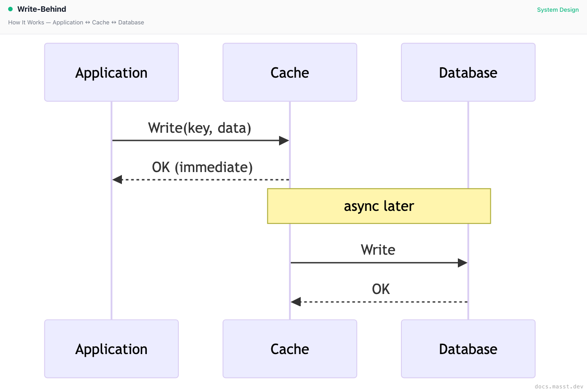Open the System Design label
Screen dimensions: 587x392
pyautogui.click(x=558, y=9)
